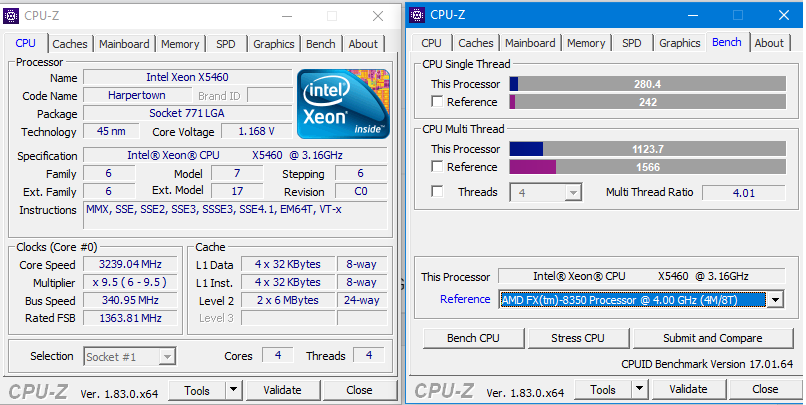Enable Multi Thread Reference checkbox
Screen dimensions: 806x405
(x=437, y=167)
